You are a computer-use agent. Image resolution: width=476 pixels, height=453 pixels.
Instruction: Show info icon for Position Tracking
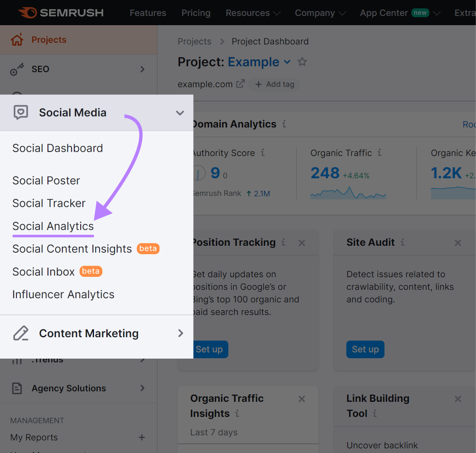click(x=283, y=242)
